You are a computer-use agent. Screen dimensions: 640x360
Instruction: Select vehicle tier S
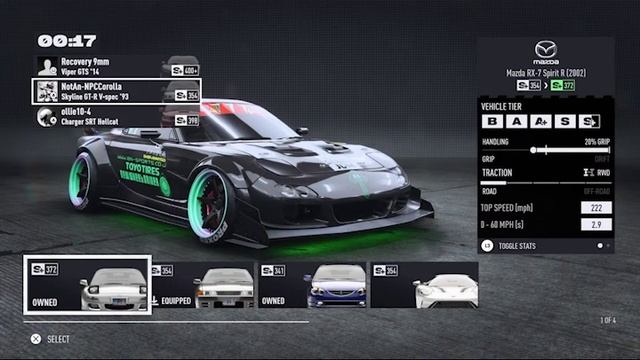tap(565, 121)
